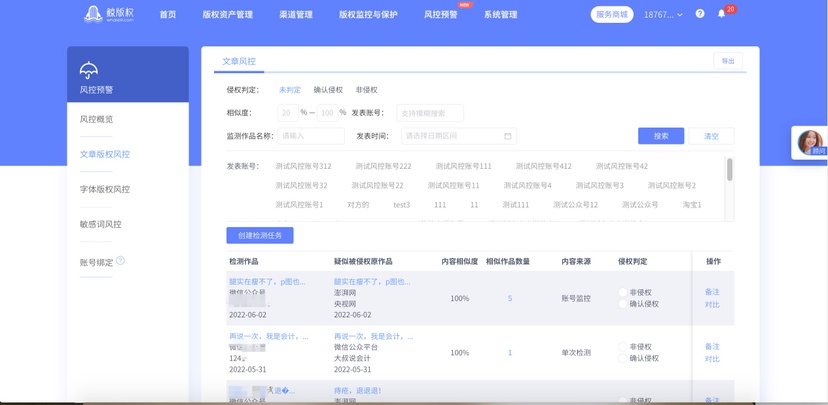Viewport: 828px width, 405px height.
Task: Open 渠道管理 menu
Action: click(296, 15)
